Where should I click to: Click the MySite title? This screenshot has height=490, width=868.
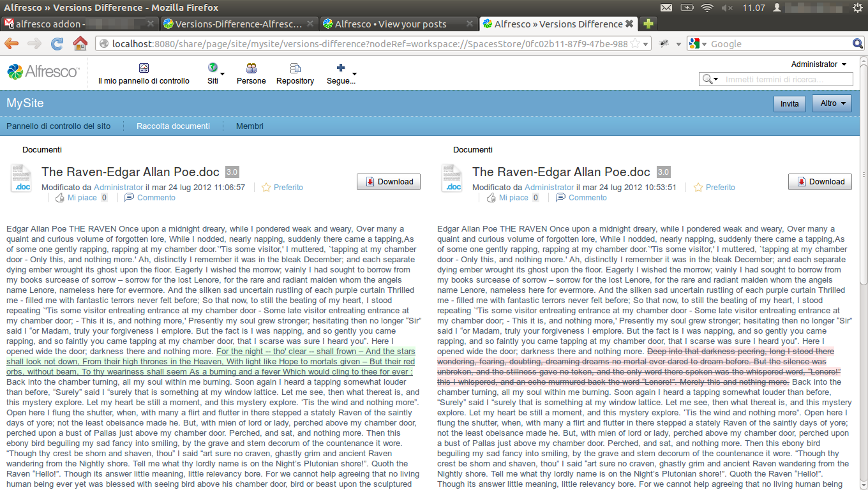pyautogui.click(x=25, y=103)
